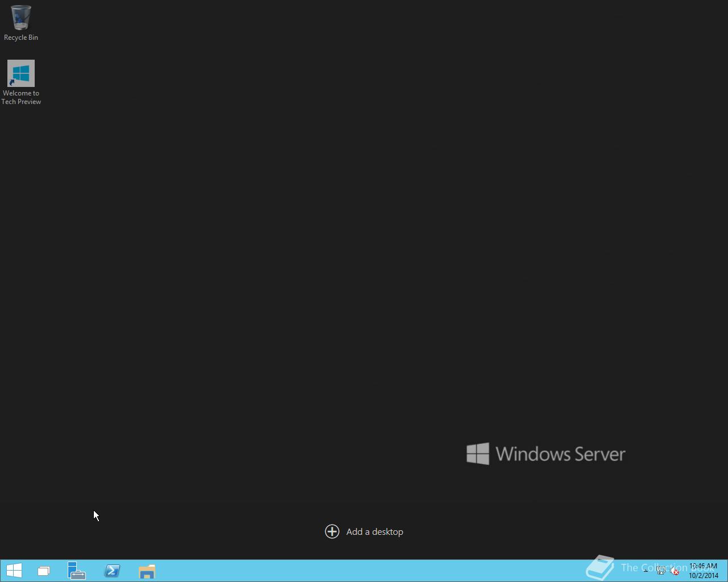Launch Windows PowerShell from the taskbar
The width and height of the screenshot is (728, 582).
tap(112, 571)
